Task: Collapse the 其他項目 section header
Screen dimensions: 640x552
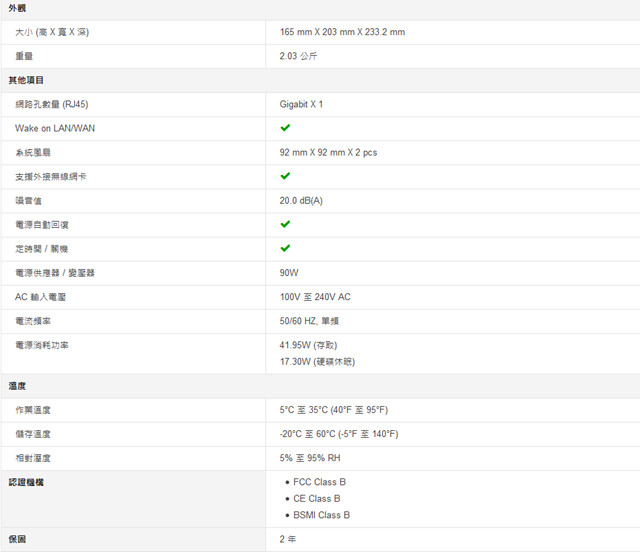Action: point(26,80)
